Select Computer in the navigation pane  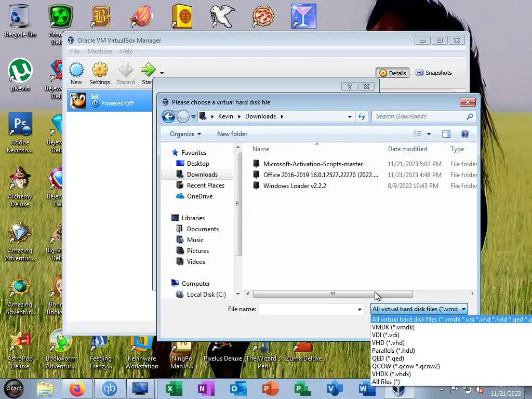tap(196, 284)
